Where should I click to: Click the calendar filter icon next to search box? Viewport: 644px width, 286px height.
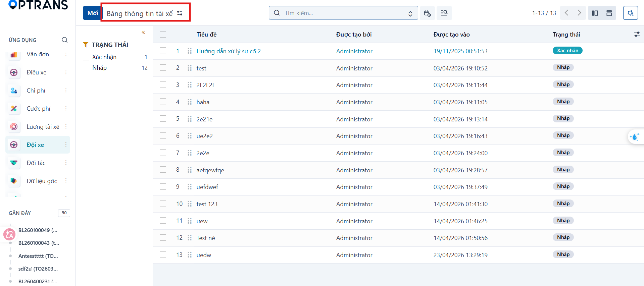coord(427,13)
